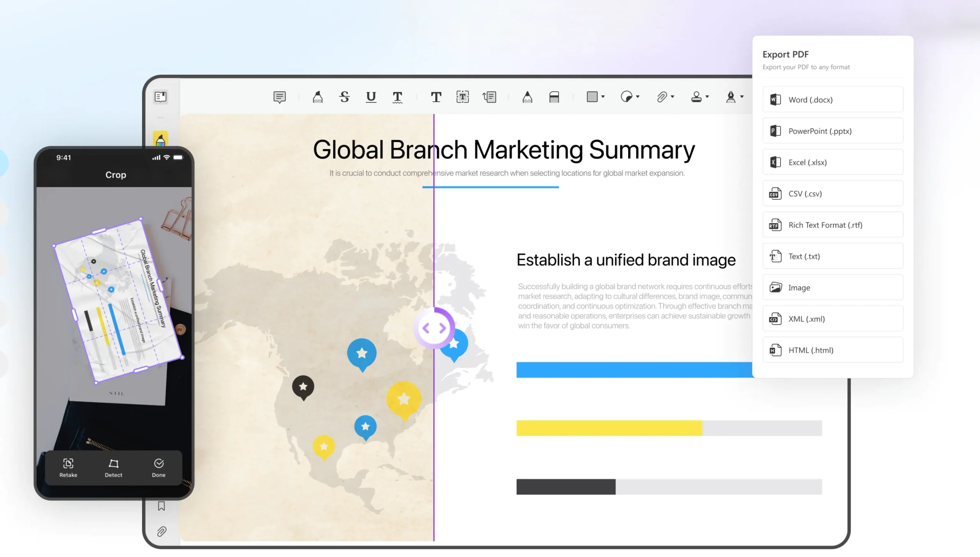Export as HTML (.html)
980x557 pixels.
833,350
